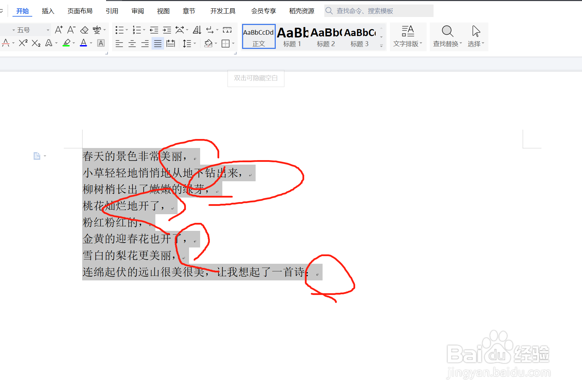
Task: Expand line spacing options dropdown
Action: coord(195,43)
